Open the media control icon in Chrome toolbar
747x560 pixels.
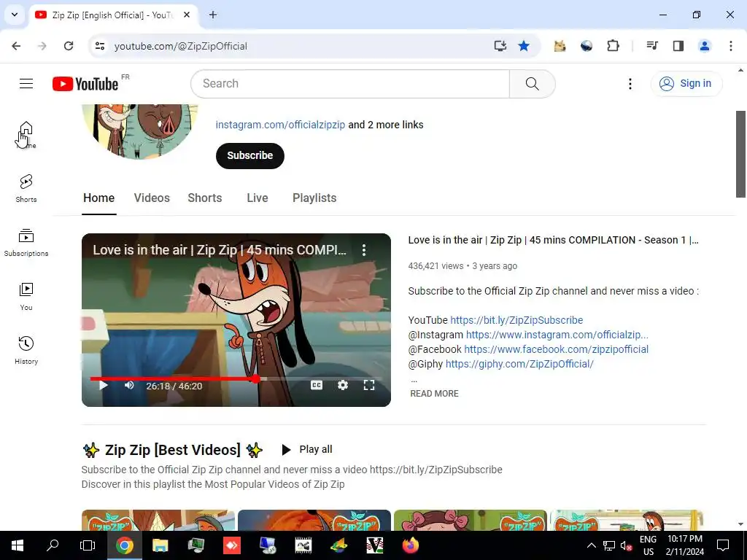[x=651, y=46]
